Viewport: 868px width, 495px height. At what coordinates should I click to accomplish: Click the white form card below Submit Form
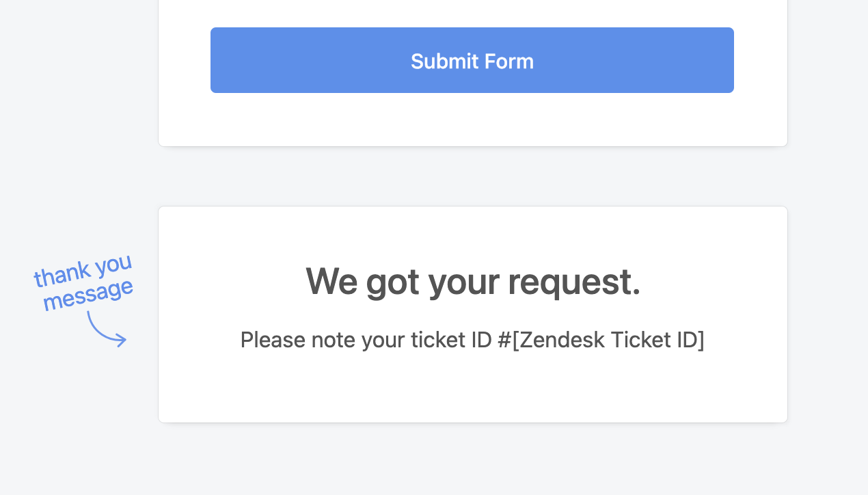(473, 120)
